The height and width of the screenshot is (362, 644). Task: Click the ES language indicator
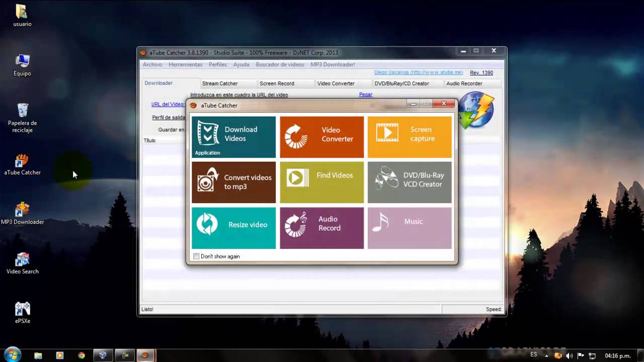coord(533,354)
